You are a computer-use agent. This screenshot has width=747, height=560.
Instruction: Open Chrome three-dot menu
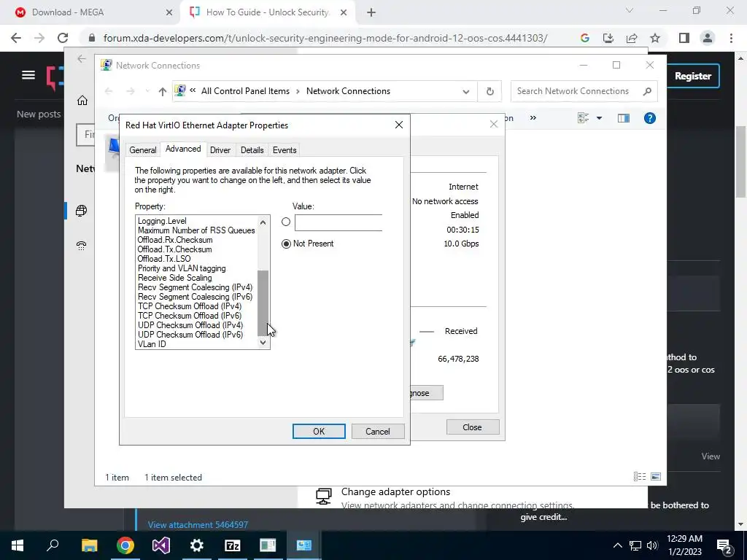tap(731, 38)
